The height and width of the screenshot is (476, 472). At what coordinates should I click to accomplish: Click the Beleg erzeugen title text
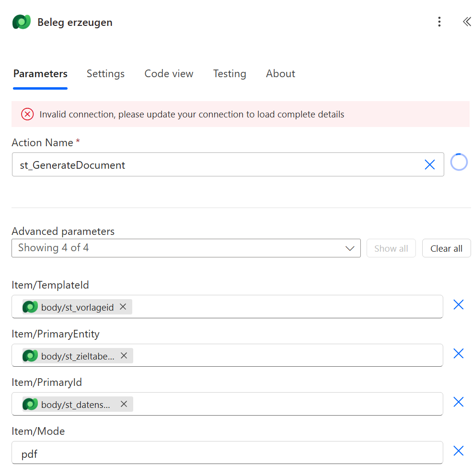pos(75,23)
